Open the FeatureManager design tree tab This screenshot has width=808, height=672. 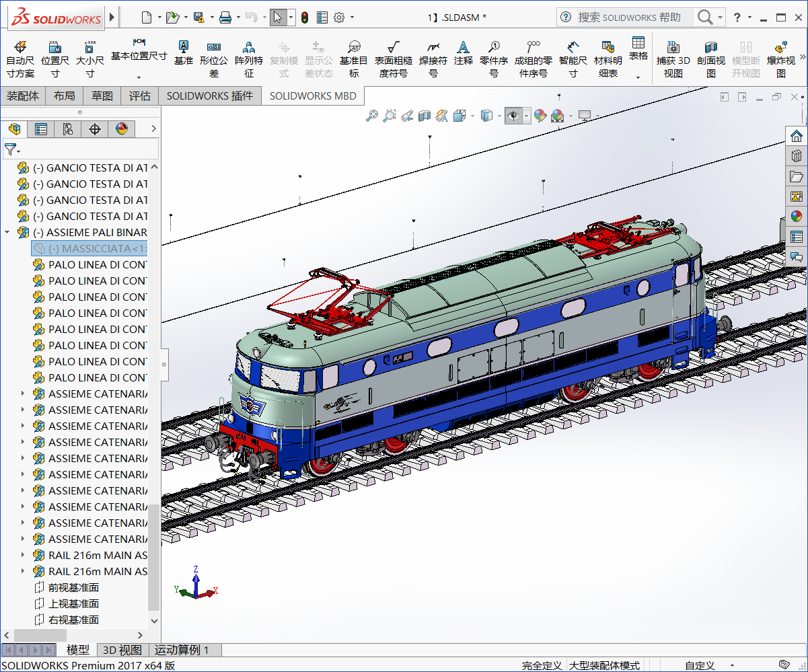coord(14,128)
